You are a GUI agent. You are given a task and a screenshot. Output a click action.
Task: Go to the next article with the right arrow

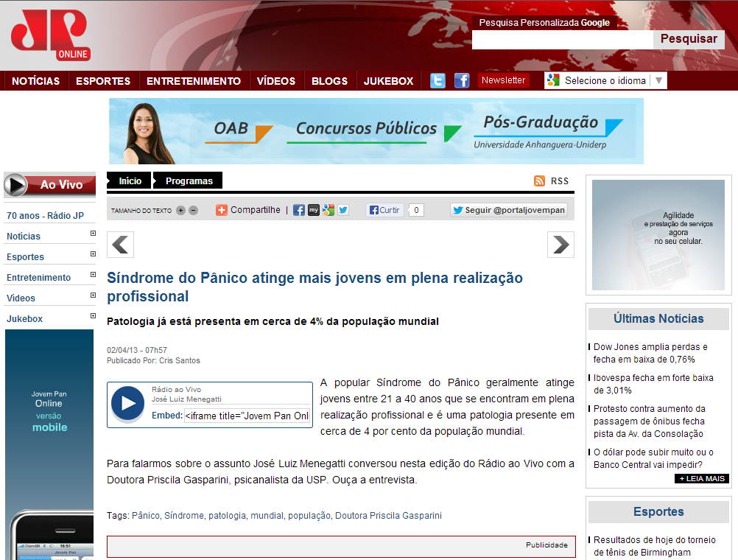(560, 245)
